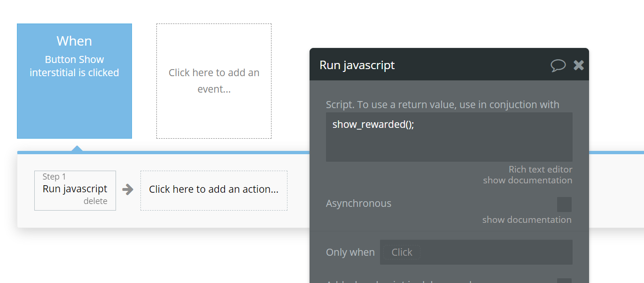Enable the Asynchronous checkbox
644x283 pixels.
click(564, 204)
